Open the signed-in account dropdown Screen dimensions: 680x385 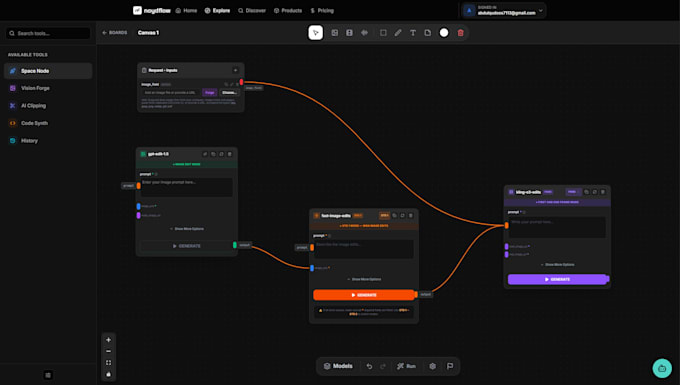(x=503, y=10)
